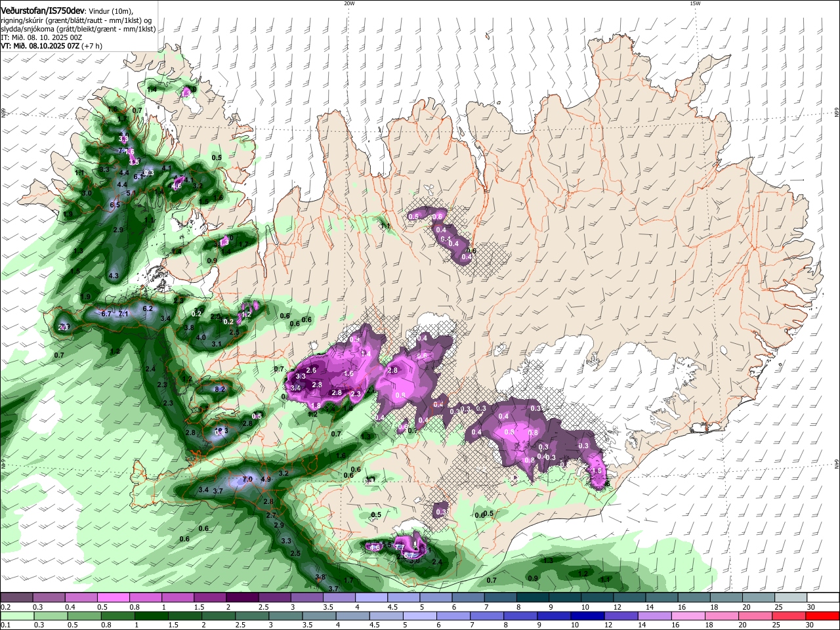Pick the deep navy 10 rain legend swatch

click(588, 616)
